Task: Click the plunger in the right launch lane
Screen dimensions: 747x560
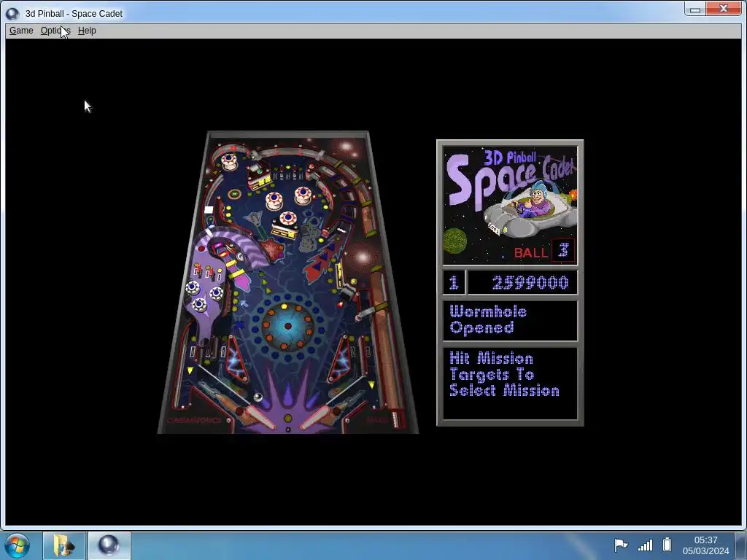Action: (396, 418)
